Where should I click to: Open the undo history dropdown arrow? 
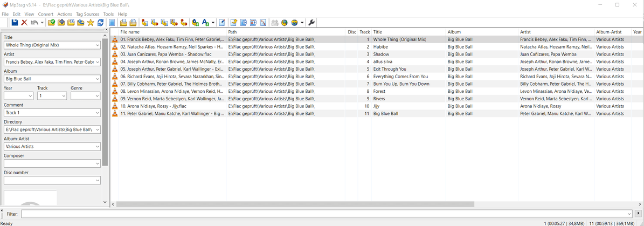[x=42, y=23]
